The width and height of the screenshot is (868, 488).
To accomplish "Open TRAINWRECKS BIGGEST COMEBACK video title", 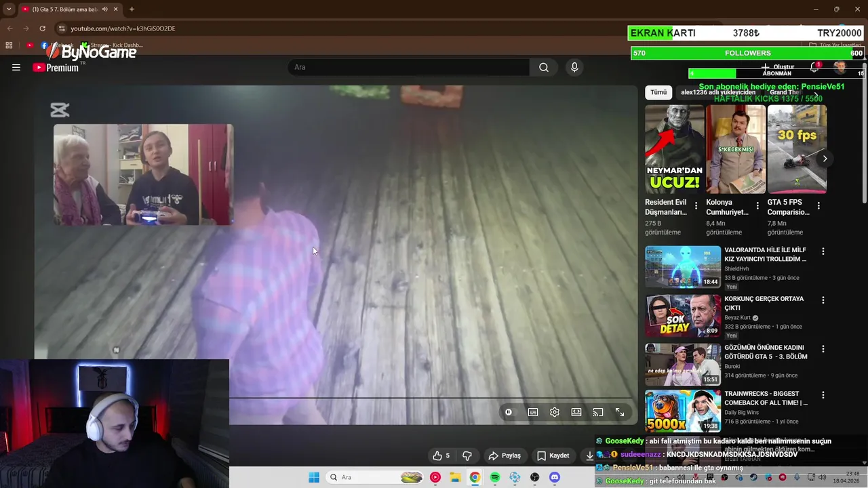I will 766,398.
